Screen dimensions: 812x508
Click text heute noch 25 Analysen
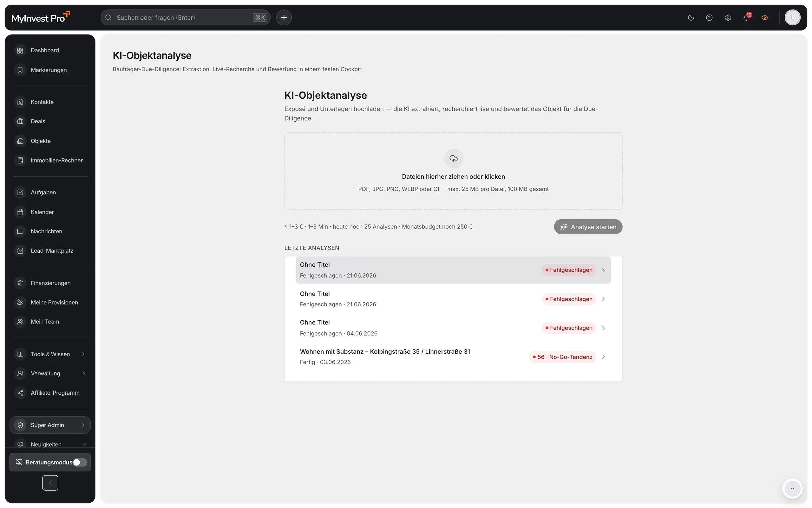(365, 227)
